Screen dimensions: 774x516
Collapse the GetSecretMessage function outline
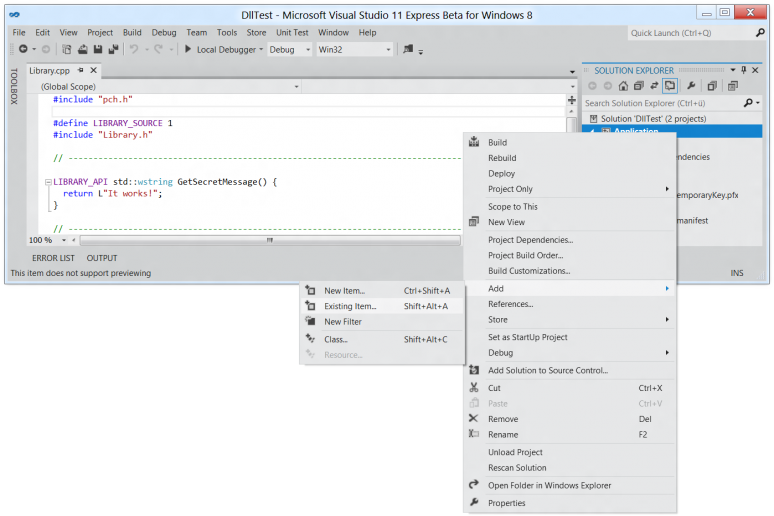[48, 182]
